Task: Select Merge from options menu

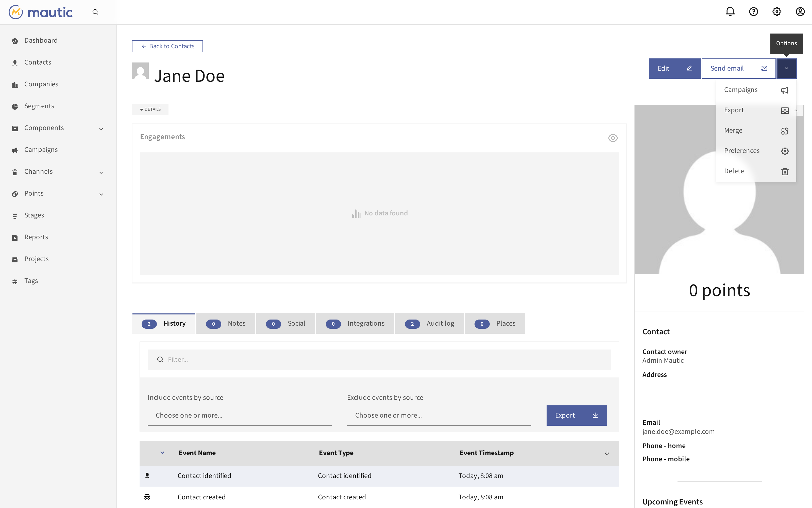Action: pos(756,130)
